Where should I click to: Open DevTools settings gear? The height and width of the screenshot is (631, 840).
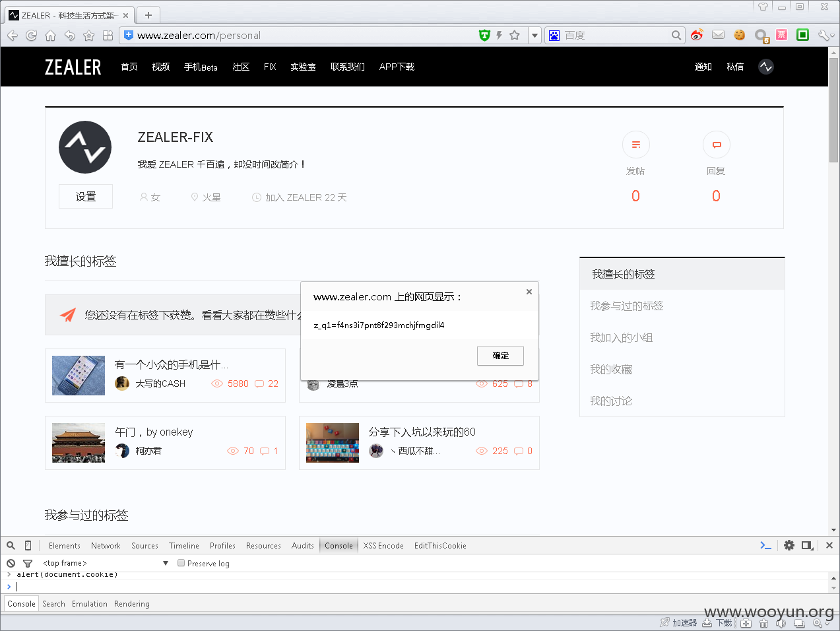coord(789,545)
